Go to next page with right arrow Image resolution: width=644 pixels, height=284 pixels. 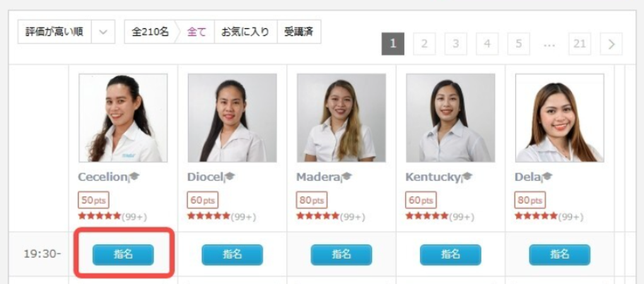coord(611,44)
